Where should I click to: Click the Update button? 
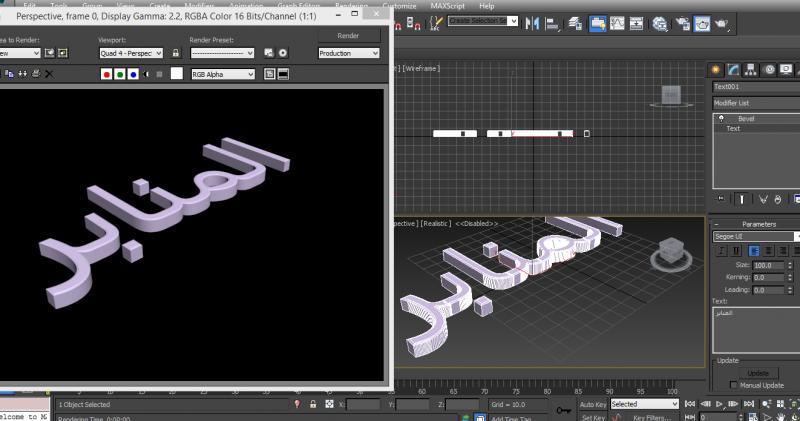click(x=758, y=374)
